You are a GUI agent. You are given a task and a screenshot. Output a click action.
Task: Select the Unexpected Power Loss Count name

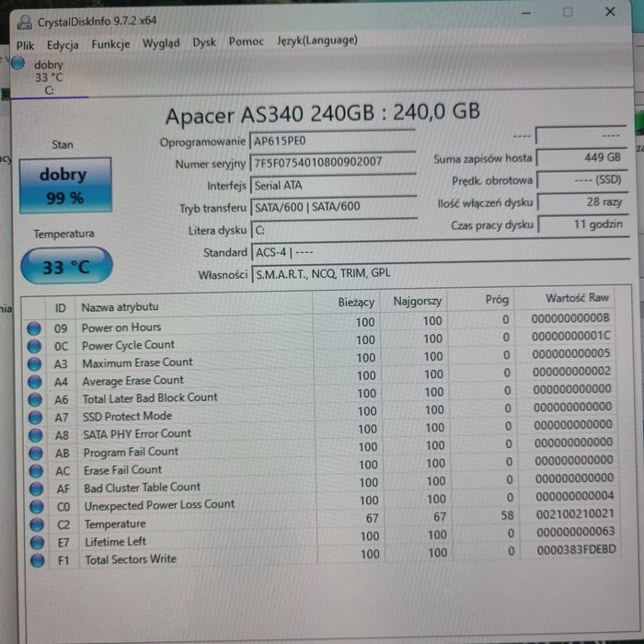click(159, 505)
